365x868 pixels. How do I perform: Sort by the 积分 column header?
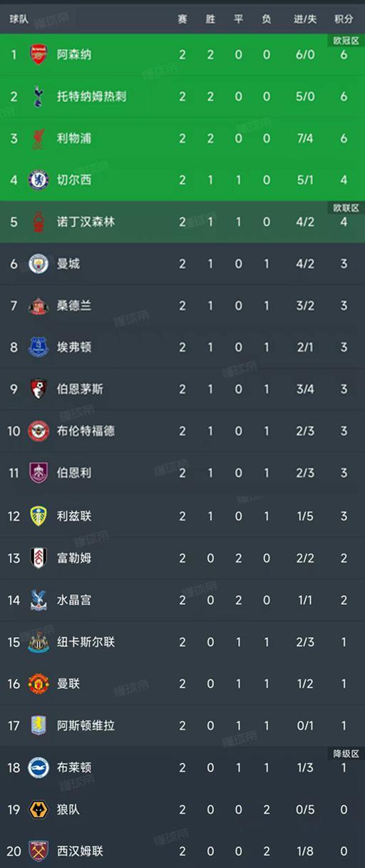pos(344,19)
